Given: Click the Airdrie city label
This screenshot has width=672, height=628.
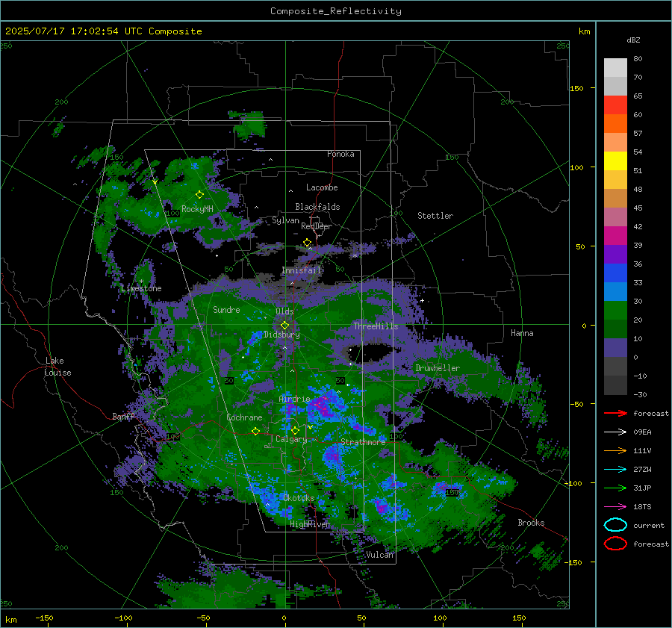Looking at the screenshot, I should pyautogui.click(x=294, y=399).
